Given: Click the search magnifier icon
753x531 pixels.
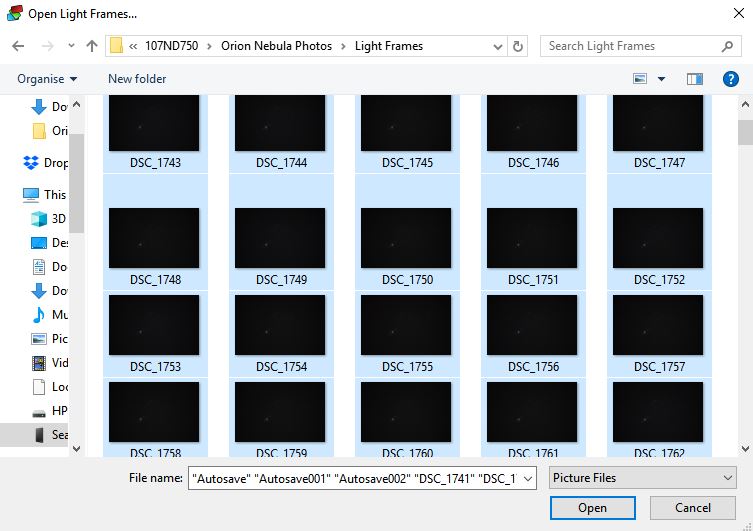Looking at the screenshot, I should click(727, 46).
